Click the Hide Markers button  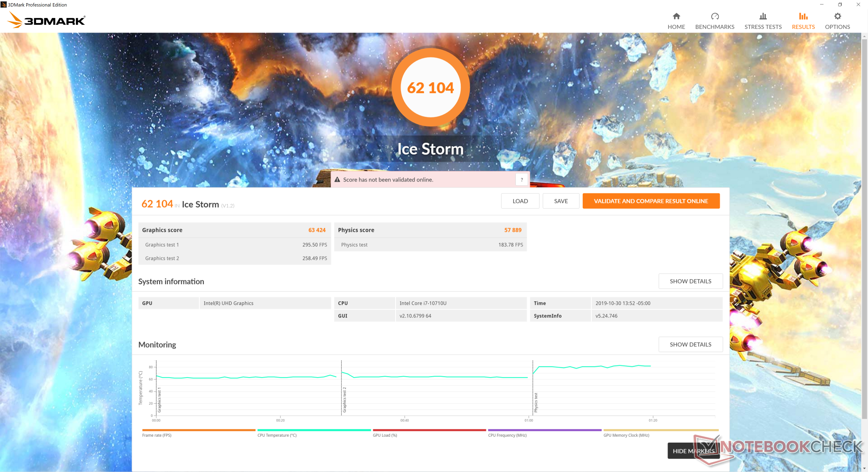point(693,451)
